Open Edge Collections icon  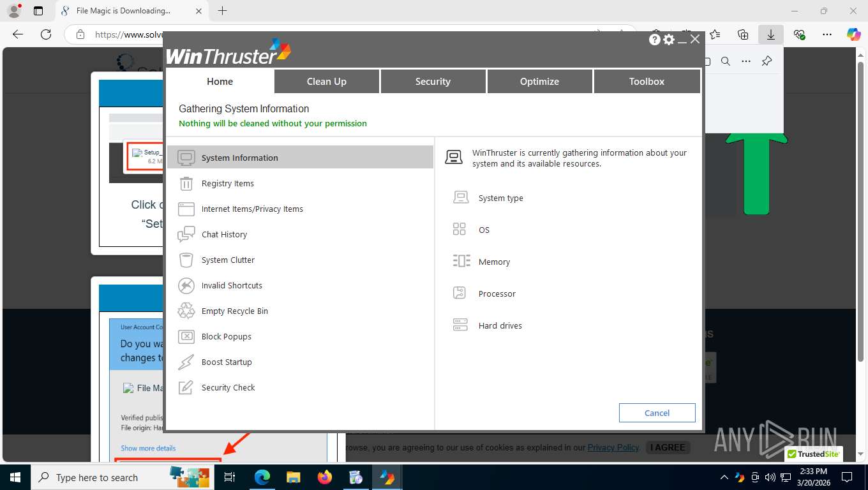coord(743,34)
